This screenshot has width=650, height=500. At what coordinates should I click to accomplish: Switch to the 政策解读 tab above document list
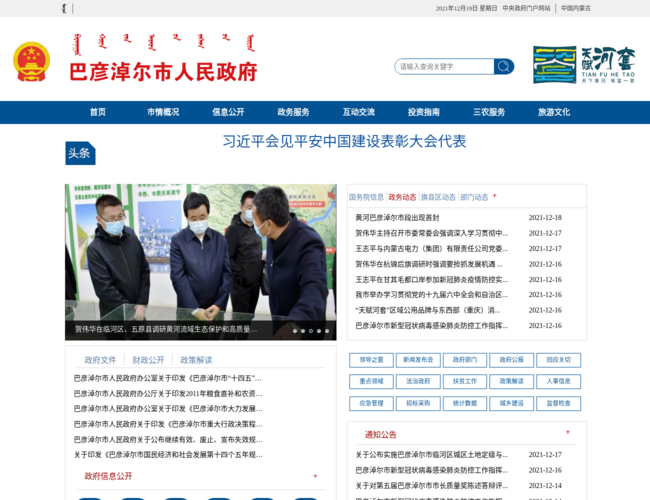coord(196,360)
